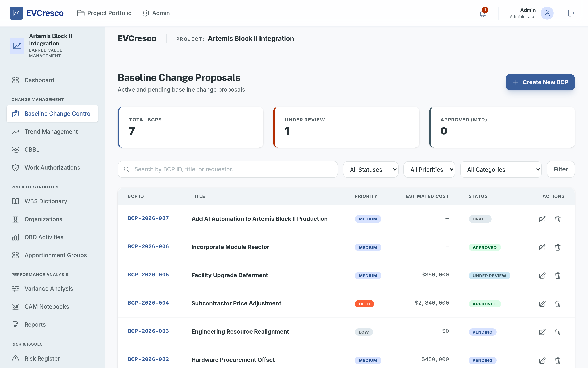Open BCP-2026-007 link
The image size is (588, 368).
click(x=148, y=218)
